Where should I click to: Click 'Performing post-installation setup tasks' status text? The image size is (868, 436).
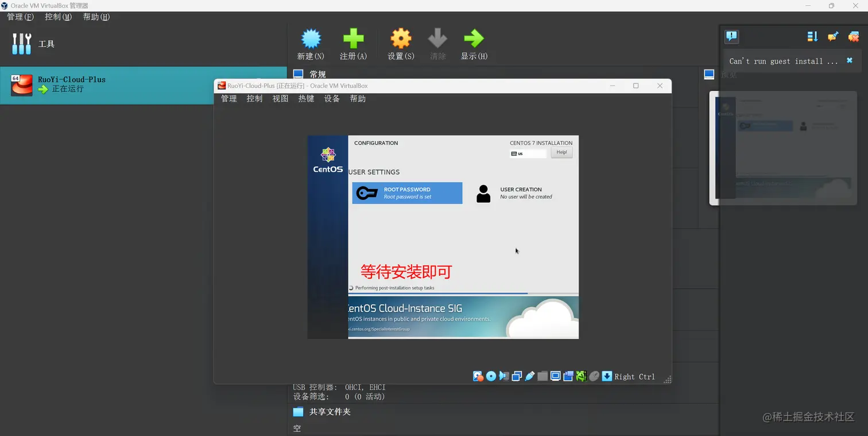pyautogui.click(x=394, y=288)
